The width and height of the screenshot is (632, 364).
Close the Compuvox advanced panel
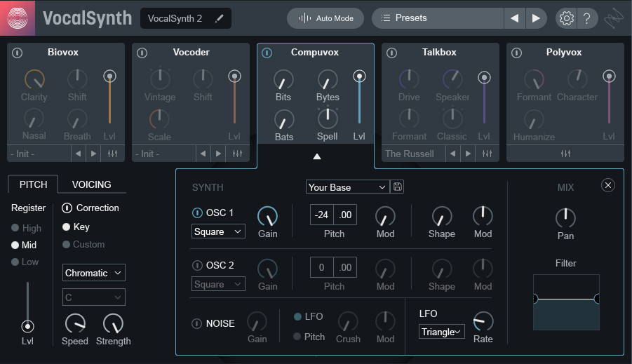(608, 185)
